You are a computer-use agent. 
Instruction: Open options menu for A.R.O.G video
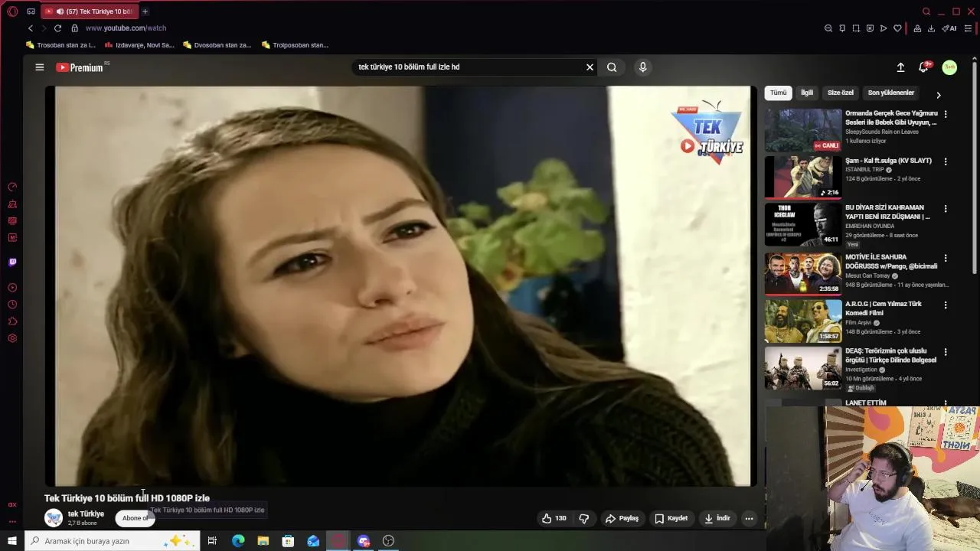coord(946,305)
